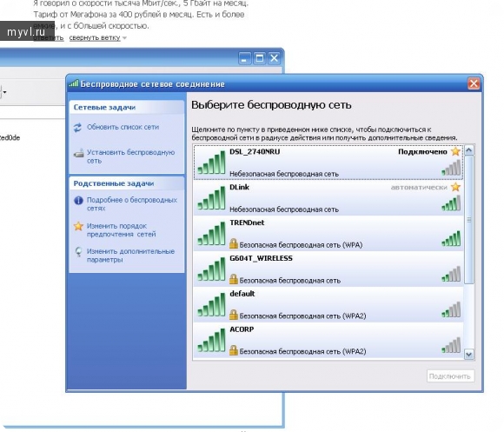Click the star icon beside DLink автоматически

[455, 187]
